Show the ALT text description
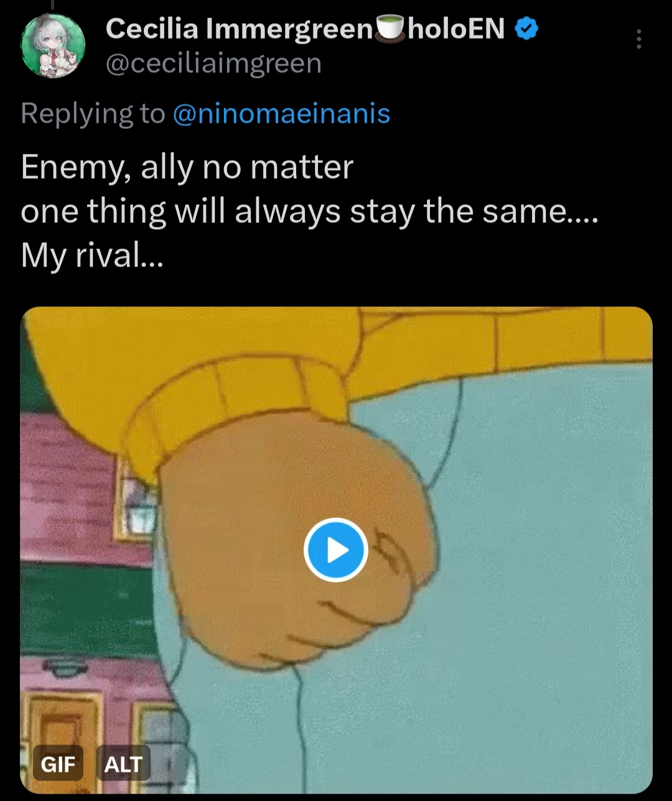Viewport: 672px width, 801px height. pyautogui.click(x=123, y=764)
